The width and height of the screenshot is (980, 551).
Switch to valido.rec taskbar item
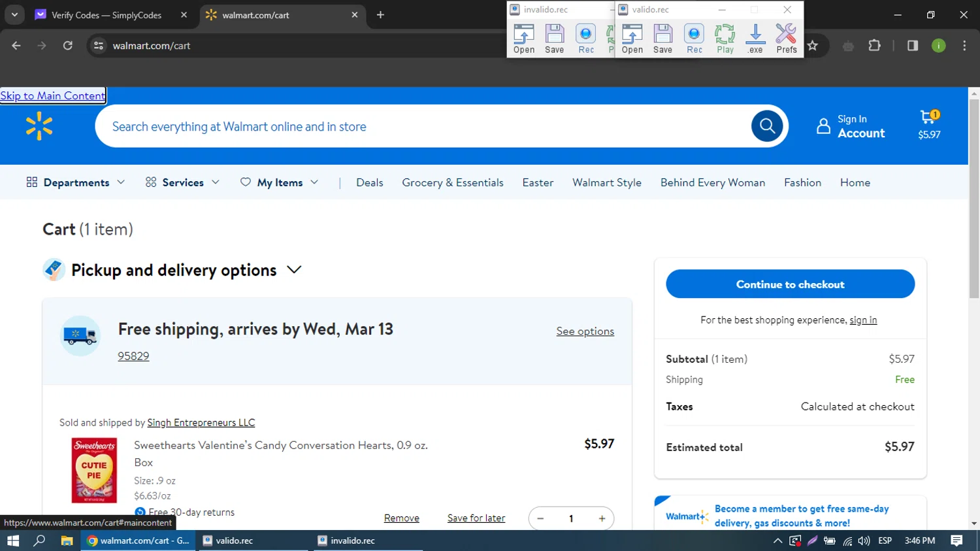255,541
